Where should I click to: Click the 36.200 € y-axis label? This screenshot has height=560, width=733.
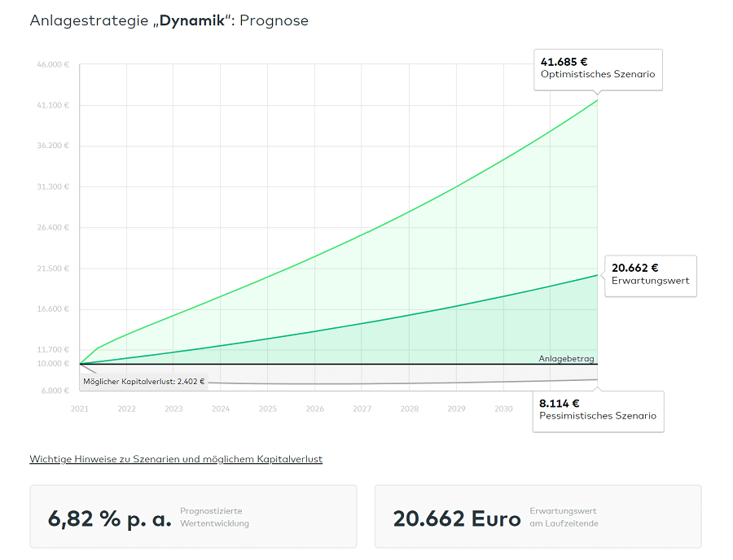click(x=53, y=146)
